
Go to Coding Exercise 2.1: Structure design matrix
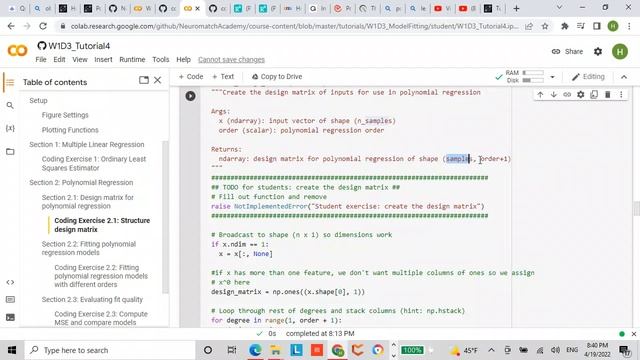coord(102,225)
